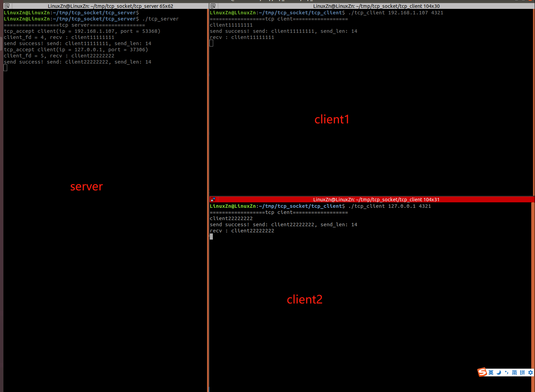The width and height of the screenshot is (535, 392).
Task: Open the group icon in client 104x30 pane titlebar
Action: point(213,6)
